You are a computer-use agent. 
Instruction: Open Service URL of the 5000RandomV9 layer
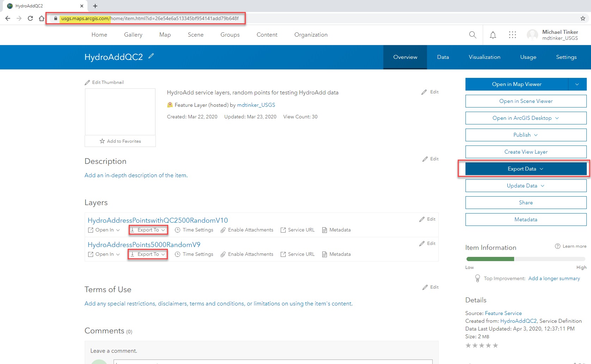pos(298,254)
